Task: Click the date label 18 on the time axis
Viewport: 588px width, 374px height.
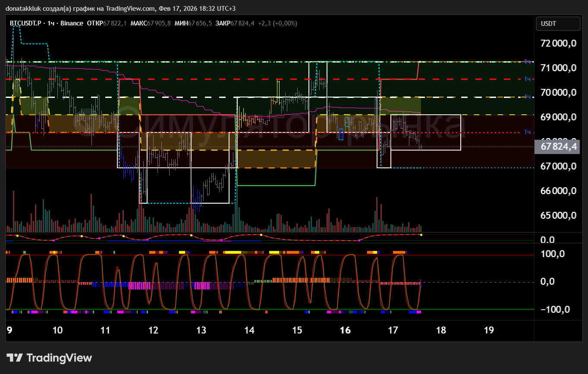Action: click(441, 330)
